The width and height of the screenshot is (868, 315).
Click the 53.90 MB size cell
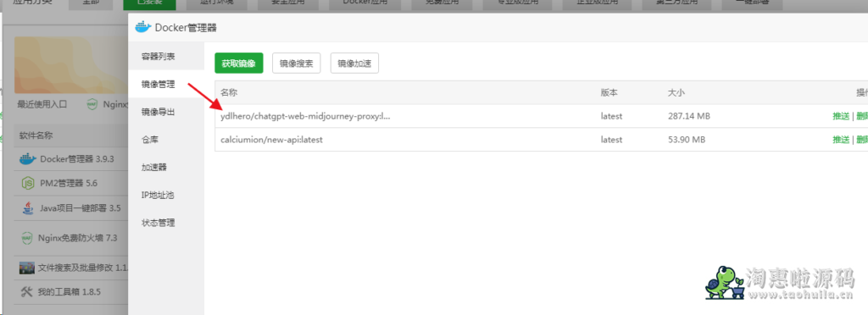point(687,140)
